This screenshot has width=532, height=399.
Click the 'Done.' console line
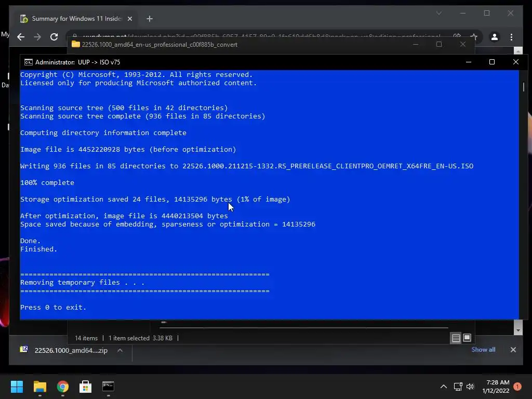pyautogui.click(x=31, y=241)
